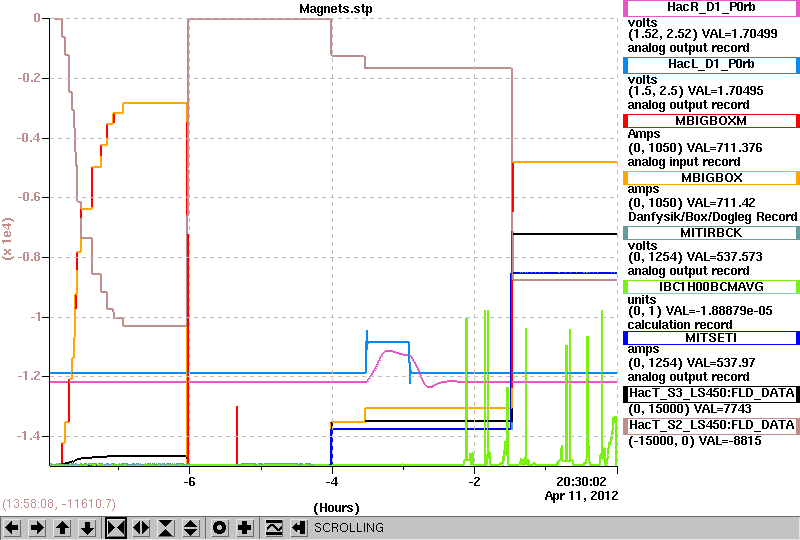This screenshot has height=540, width=800.
Task: Select the HacT_S3_LS450:FLD_DATA legend entry
Action: pos(711,394)
